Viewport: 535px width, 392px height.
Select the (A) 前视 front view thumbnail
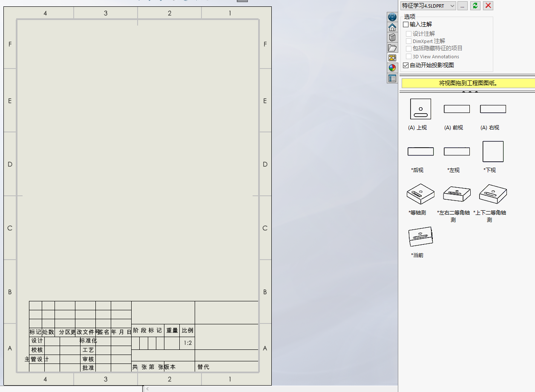coord(457,109)
